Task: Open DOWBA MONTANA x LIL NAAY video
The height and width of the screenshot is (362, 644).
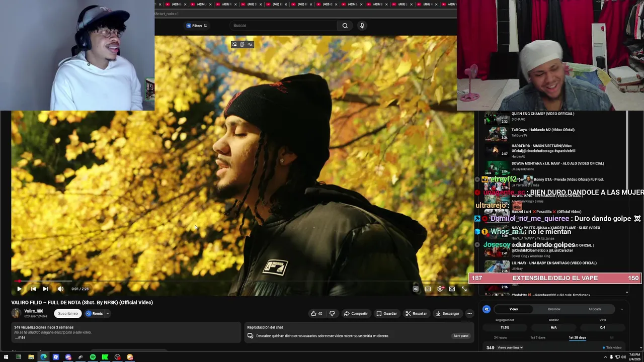Action: [557, 163]
